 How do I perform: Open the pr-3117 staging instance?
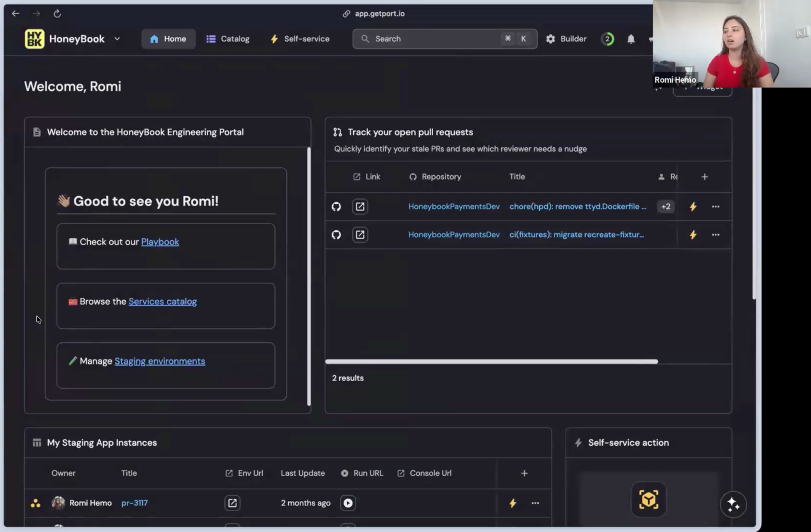pos(134,503)
